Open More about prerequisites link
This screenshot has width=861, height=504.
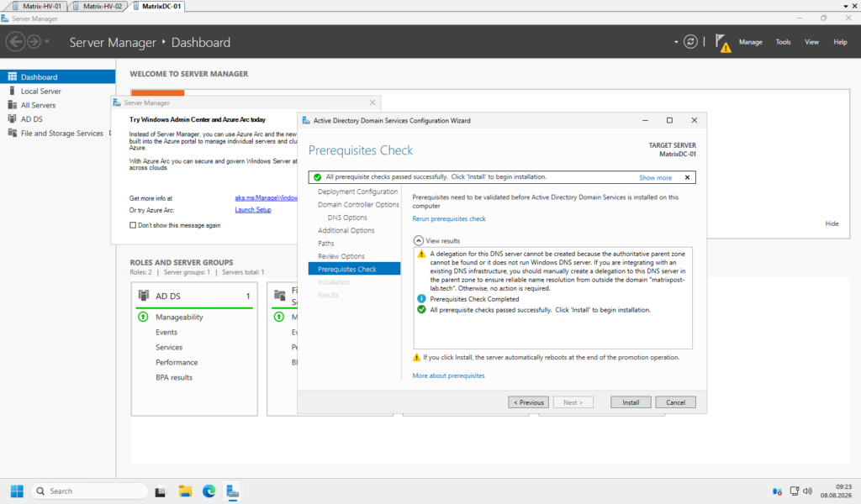(x=449, y=375)
